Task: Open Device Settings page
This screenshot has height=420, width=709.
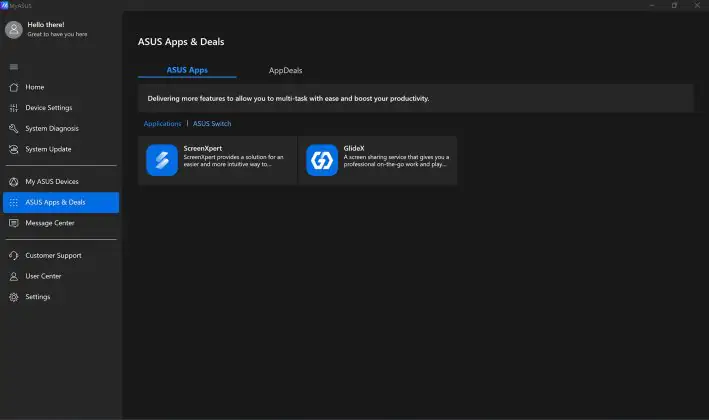Action: click(x=49, y=108)
